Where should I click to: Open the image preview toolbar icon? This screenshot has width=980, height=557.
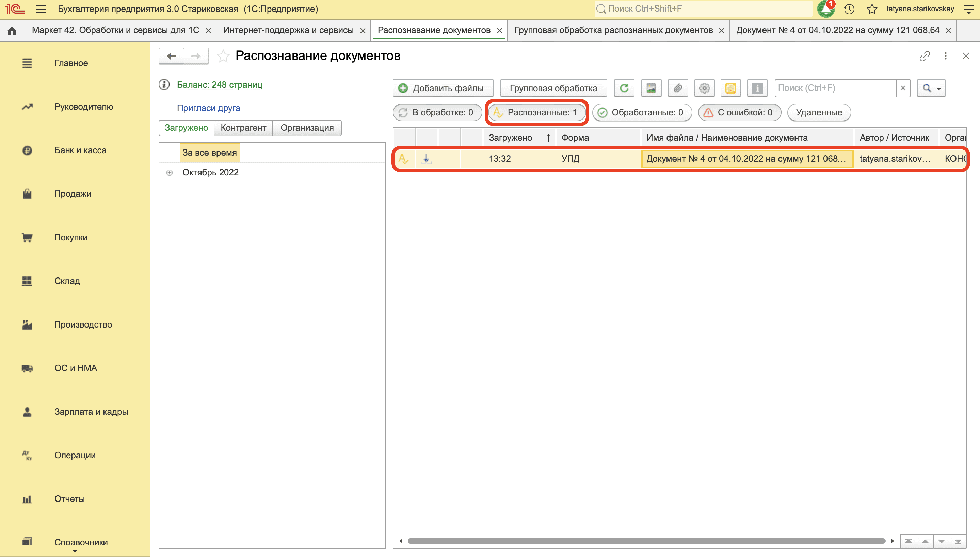click(x=651, y=88)
